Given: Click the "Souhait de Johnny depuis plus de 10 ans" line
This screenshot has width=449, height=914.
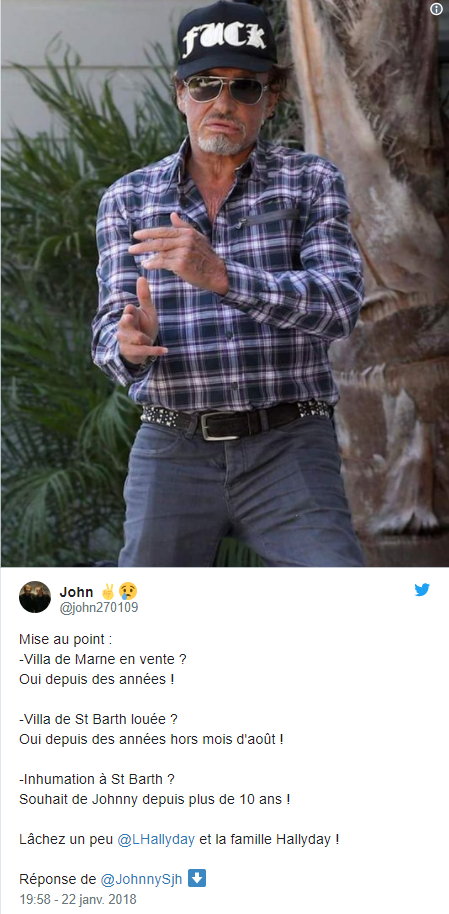Looking at the screenshot, I should click(155, 800).
